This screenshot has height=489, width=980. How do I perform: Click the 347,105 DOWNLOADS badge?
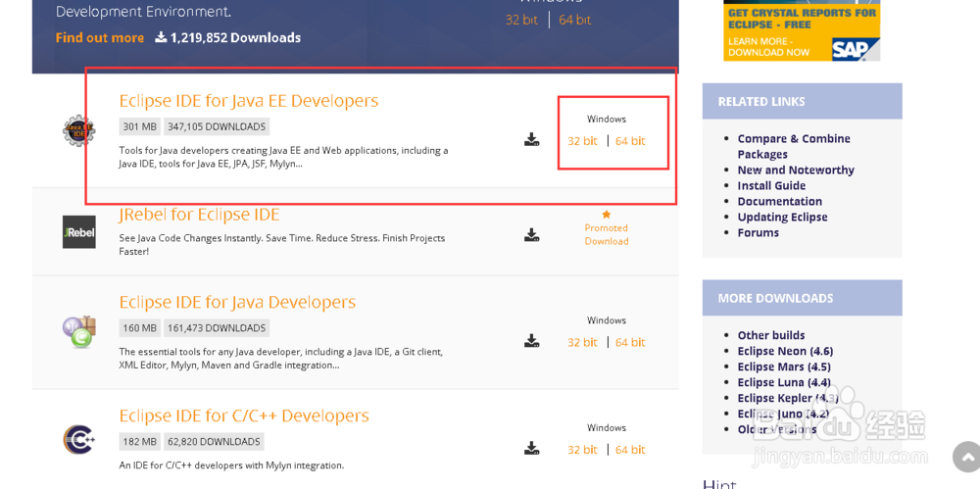pyautogui.click(x=217, y=126)
